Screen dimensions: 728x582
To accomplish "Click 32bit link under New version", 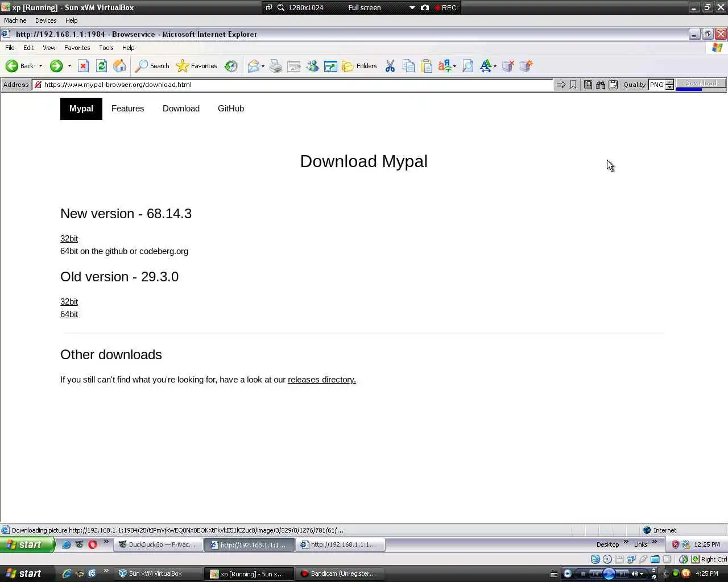I will [x=69, y=239].
